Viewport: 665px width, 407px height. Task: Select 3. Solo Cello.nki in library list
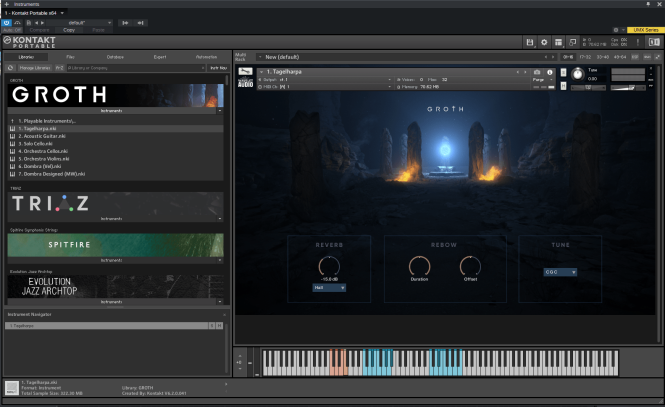(x=115, y=144)
